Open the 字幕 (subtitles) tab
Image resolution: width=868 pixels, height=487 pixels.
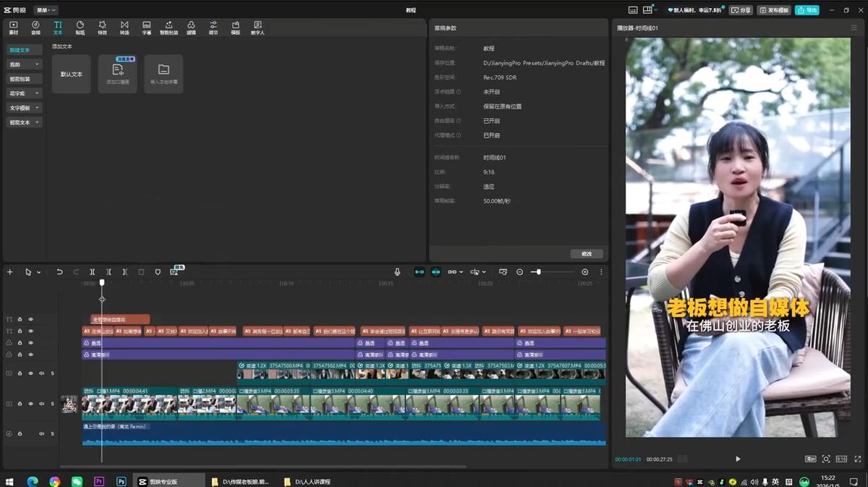(x=147, y=27)
